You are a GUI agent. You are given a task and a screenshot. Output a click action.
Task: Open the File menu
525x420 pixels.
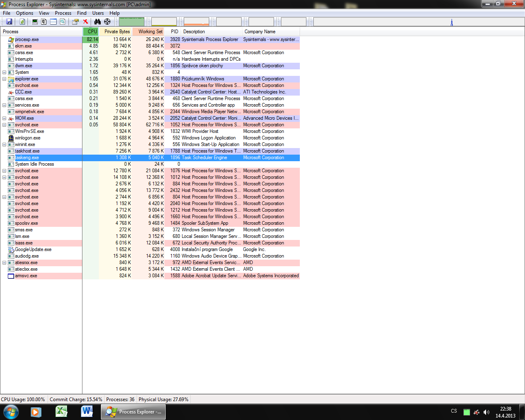[7, 13]
